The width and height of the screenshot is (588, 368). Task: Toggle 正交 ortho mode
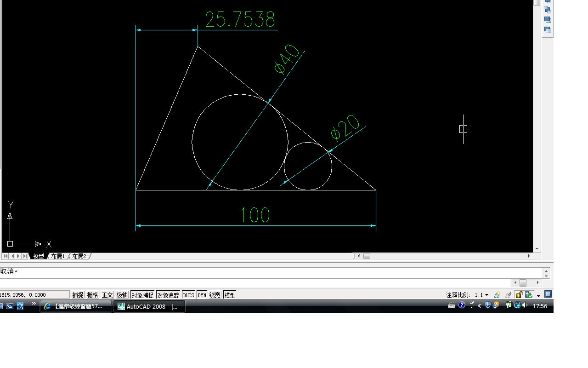[x=107, y=295]
